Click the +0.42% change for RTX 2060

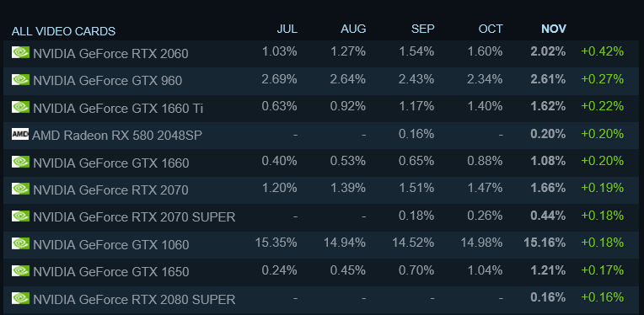(602, 51)
